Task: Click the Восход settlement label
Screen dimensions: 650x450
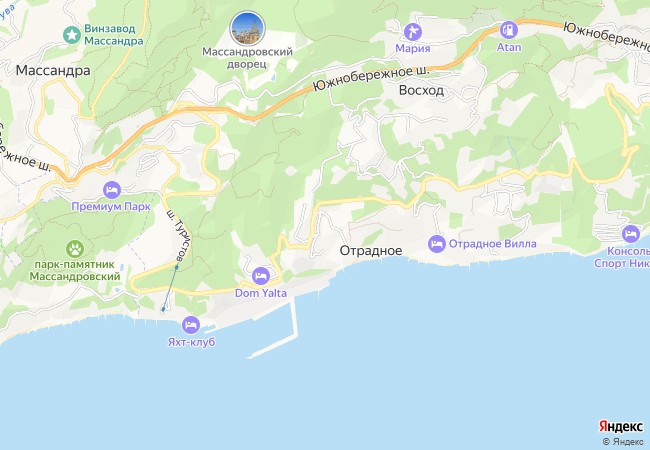Action: pos(421,90)
